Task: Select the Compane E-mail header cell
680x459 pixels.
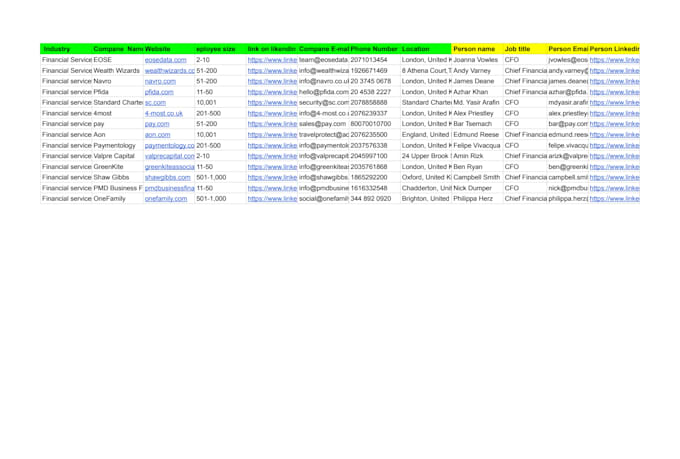Action: pos(323,49)
